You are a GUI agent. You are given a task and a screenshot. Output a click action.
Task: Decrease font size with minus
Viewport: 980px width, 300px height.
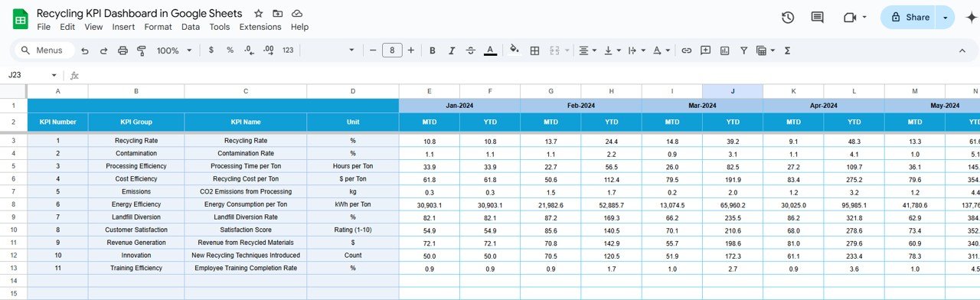coord(373,51)
